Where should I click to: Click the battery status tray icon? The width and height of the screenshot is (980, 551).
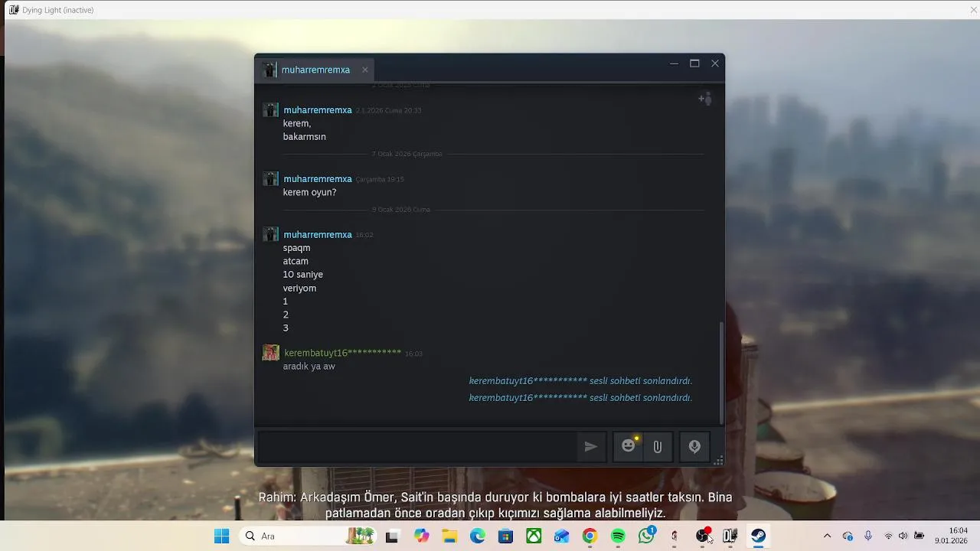pyautogui.click(x=919, y=536)
